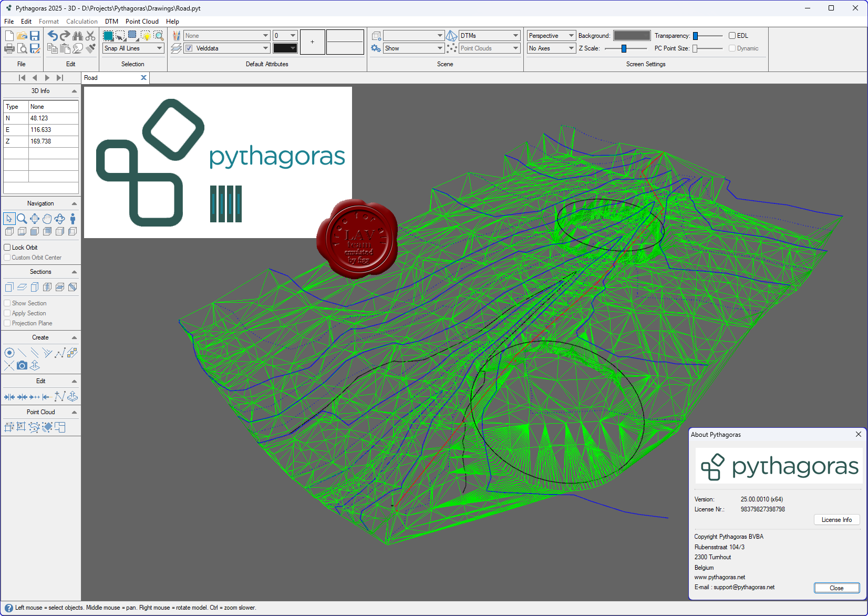Click the binoculars find icon
This screenshot has width=868, height=616.
(x=78, y=36)
